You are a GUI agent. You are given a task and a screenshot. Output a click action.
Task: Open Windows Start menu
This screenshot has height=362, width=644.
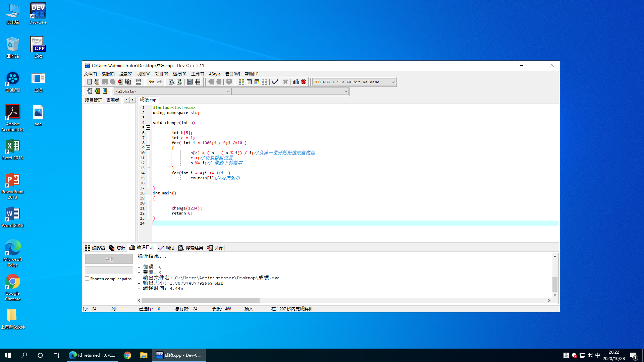(x=8, y=355)
